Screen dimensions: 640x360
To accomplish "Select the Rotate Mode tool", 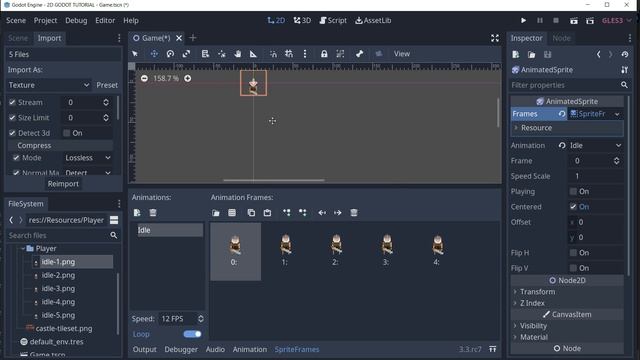I will click(170, 54).
